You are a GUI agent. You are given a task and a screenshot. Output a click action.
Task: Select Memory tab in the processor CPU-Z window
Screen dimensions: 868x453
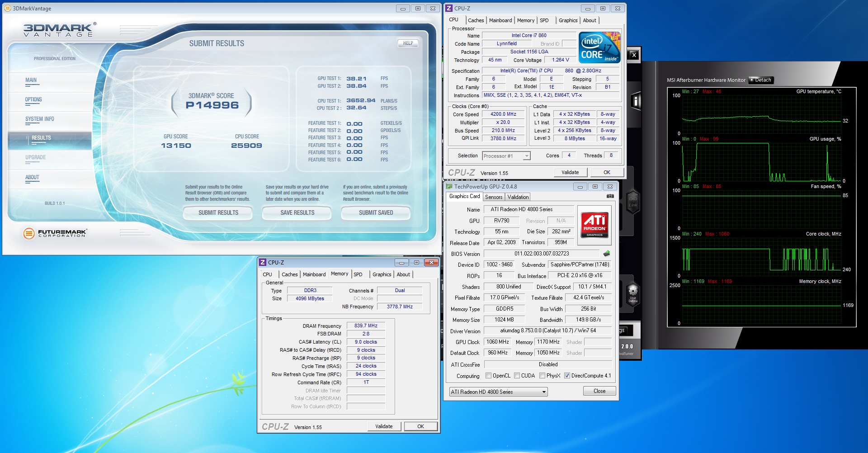pos(526,20)
